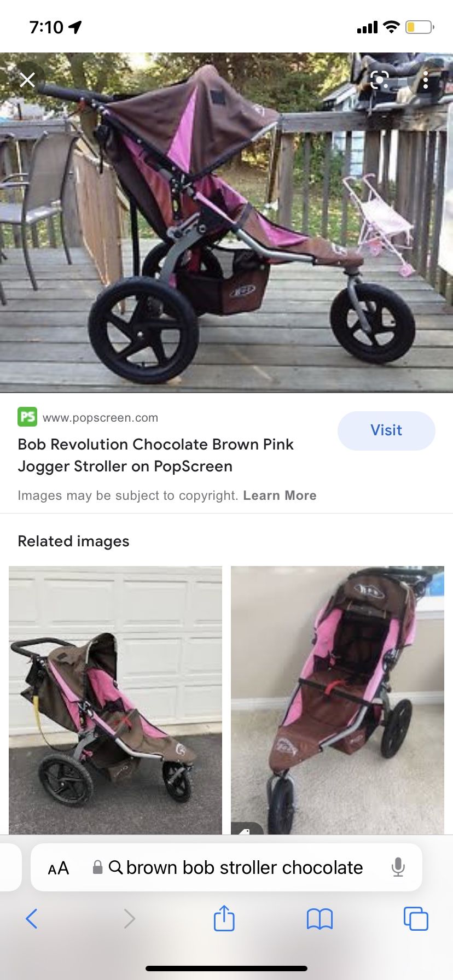The width and height of the screenshot is (453, 980).
Task: Tap the Safari forward arrow
Action: pos(129,919)
